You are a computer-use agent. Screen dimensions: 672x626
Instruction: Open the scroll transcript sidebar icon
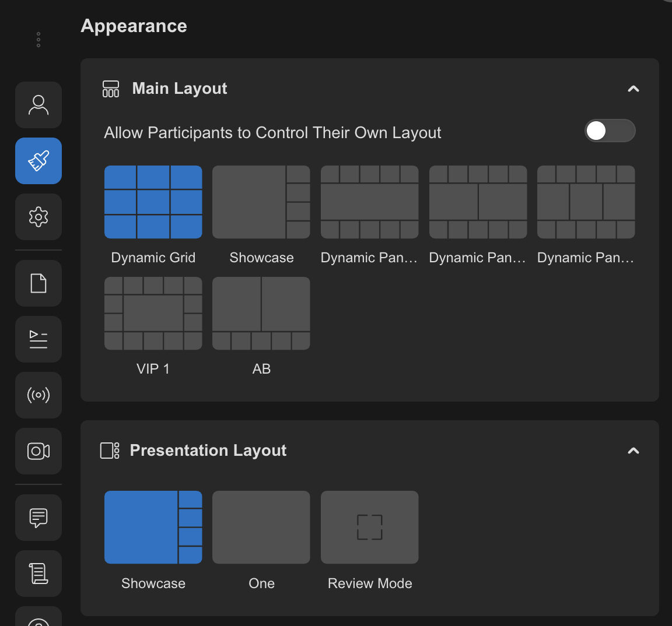pyautogui.click(x=38, y=574)
